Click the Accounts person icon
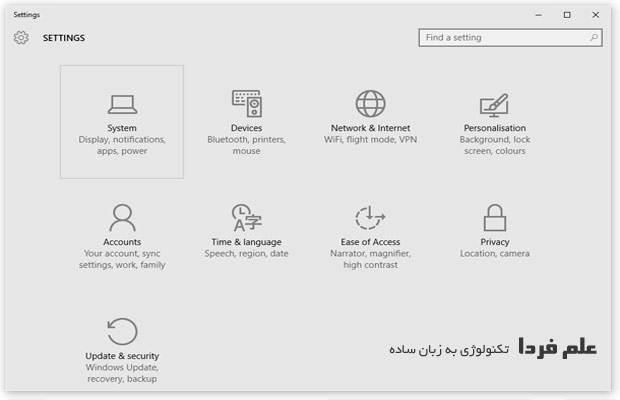620x400 pixels. coord(122,217)
